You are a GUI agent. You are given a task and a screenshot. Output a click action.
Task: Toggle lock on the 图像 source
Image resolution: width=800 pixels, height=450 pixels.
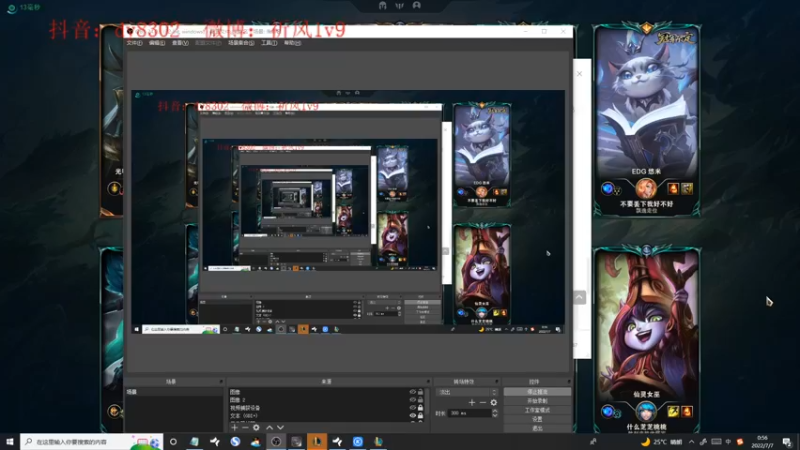[x=420, y=392]
